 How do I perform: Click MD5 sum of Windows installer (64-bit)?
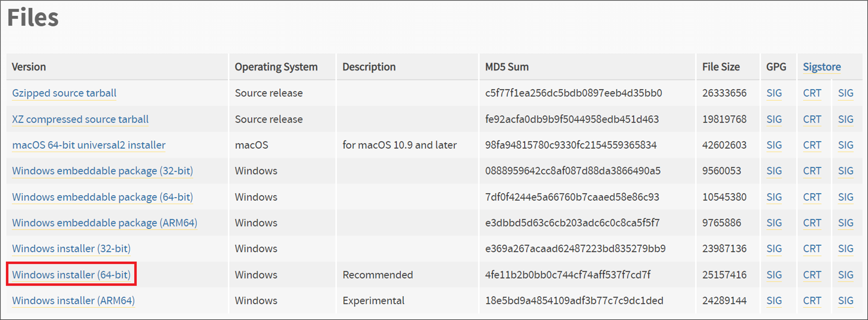(568, 275)
